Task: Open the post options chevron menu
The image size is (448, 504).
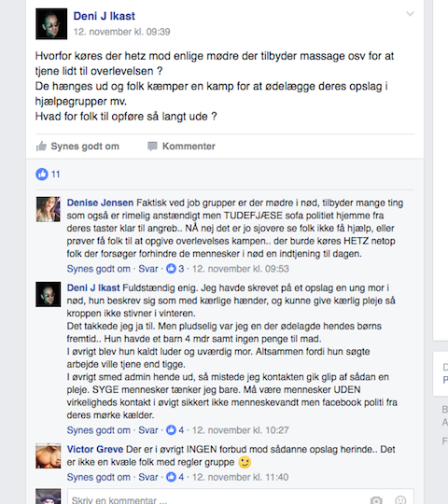Action: click(x=410, y=14)
